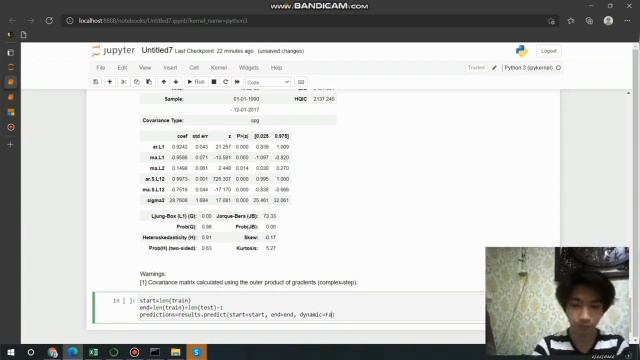640x360 pixels.
Task: Open browser settings and more menu
Action: [627, 20]
